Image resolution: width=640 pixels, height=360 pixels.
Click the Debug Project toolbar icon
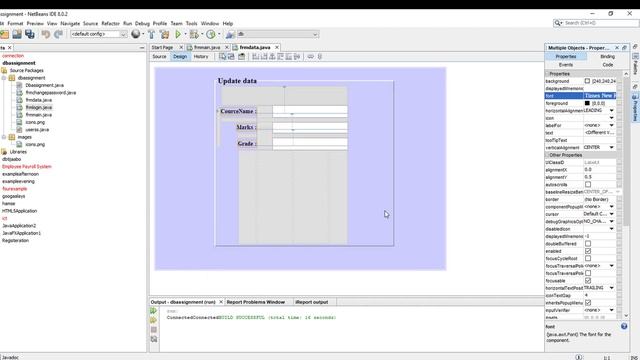[194, 34]
